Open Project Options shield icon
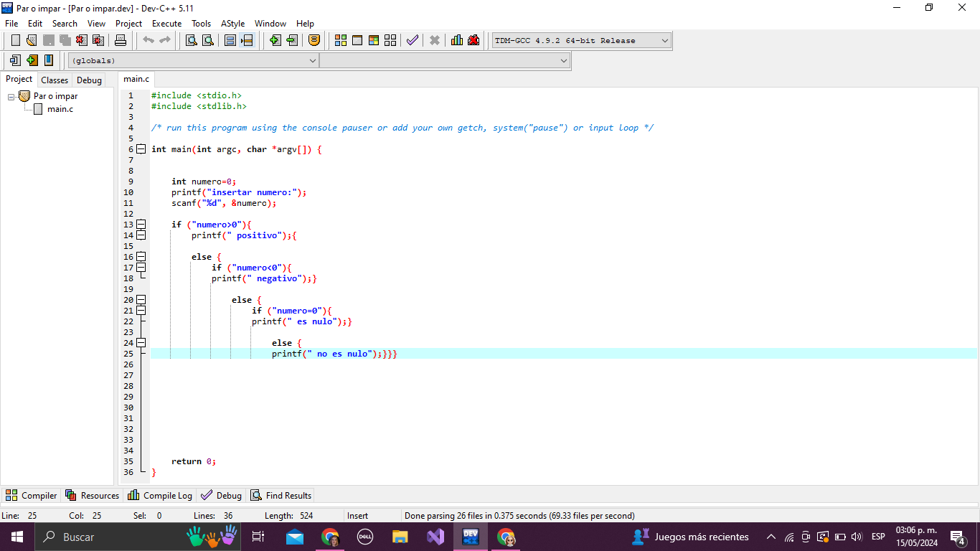980x551 pixels. pyautogui.click(x=314, y=40)
